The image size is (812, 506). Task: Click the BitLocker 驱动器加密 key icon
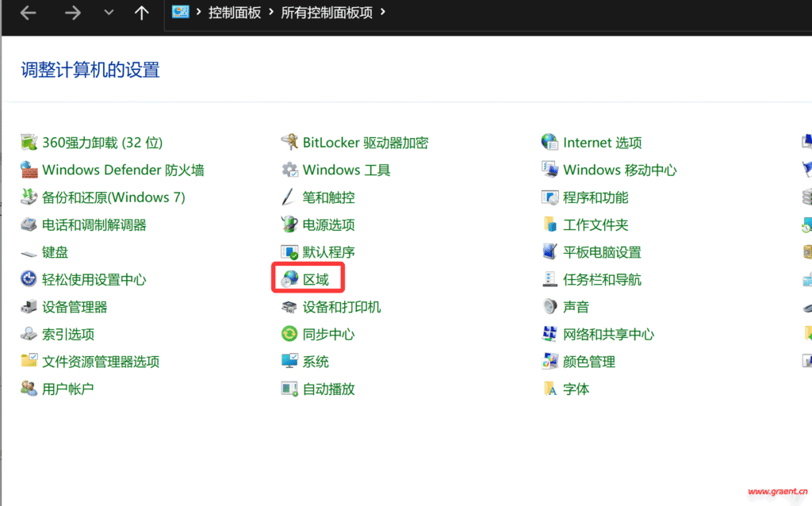coord(290,143)
